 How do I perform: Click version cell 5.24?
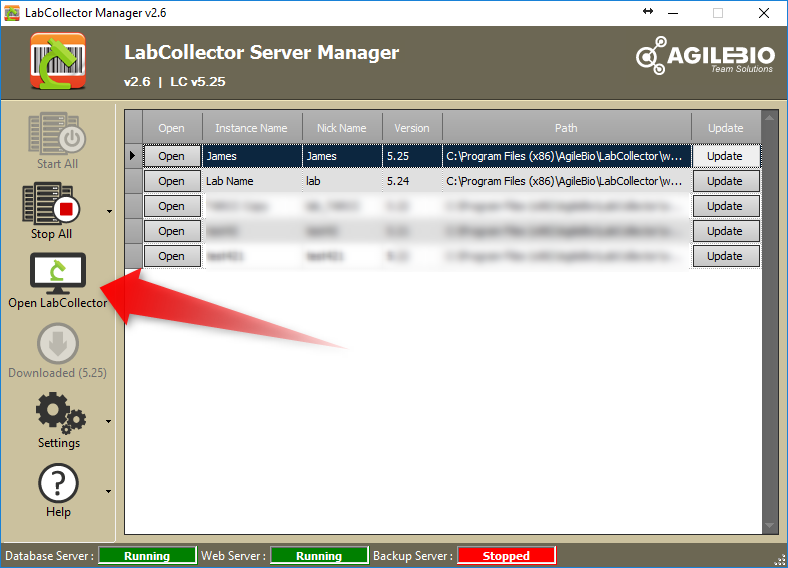click(412, 181)
